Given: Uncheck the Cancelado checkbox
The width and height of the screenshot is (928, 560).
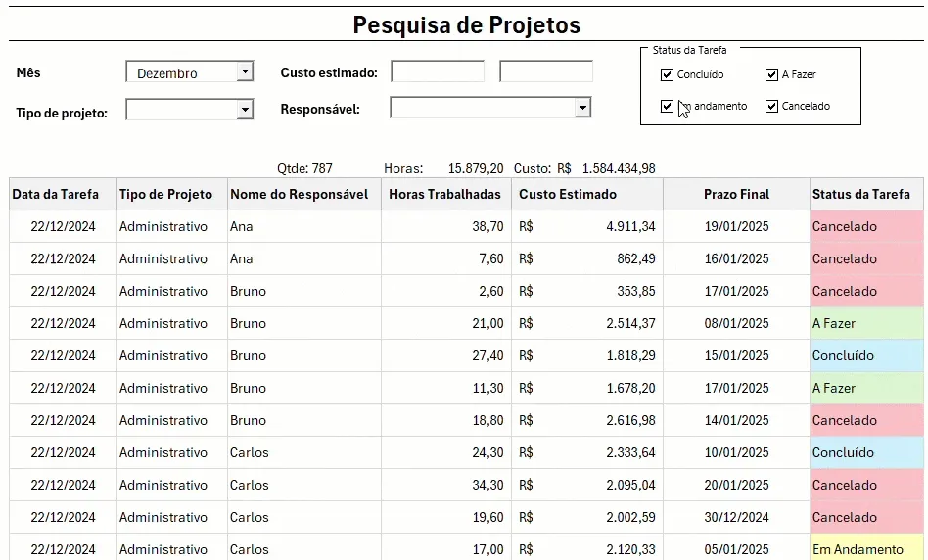Looking at the screenshot, I should (771, 106).
